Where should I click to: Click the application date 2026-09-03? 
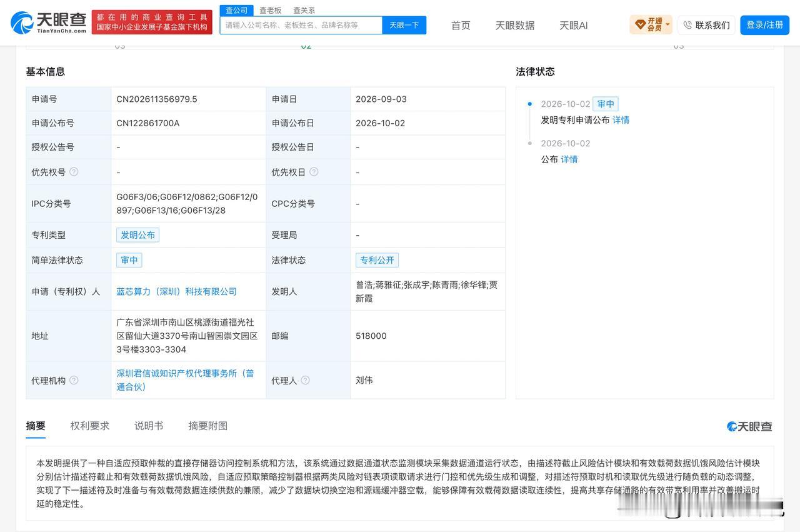click(x=381, y=99)
